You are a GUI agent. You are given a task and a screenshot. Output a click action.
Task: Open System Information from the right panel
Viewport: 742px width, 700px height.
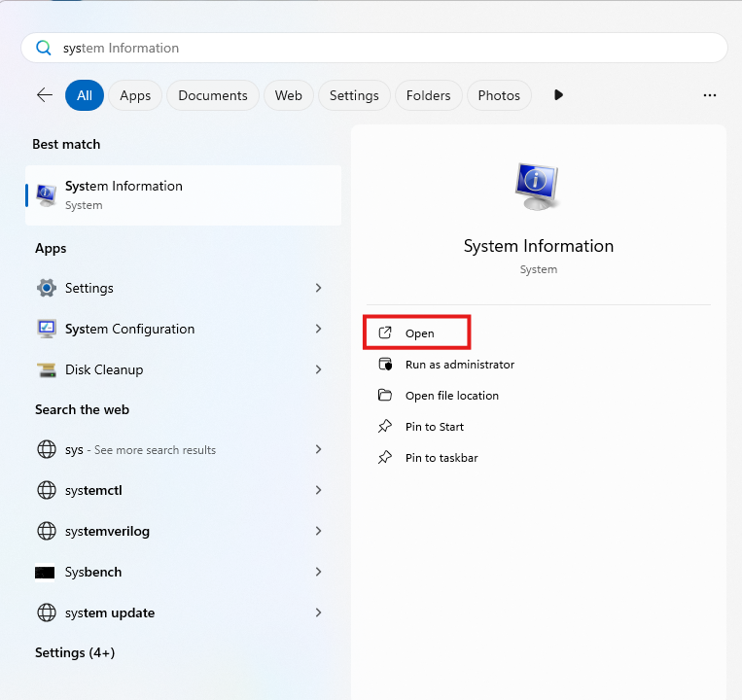coord(419,333)
